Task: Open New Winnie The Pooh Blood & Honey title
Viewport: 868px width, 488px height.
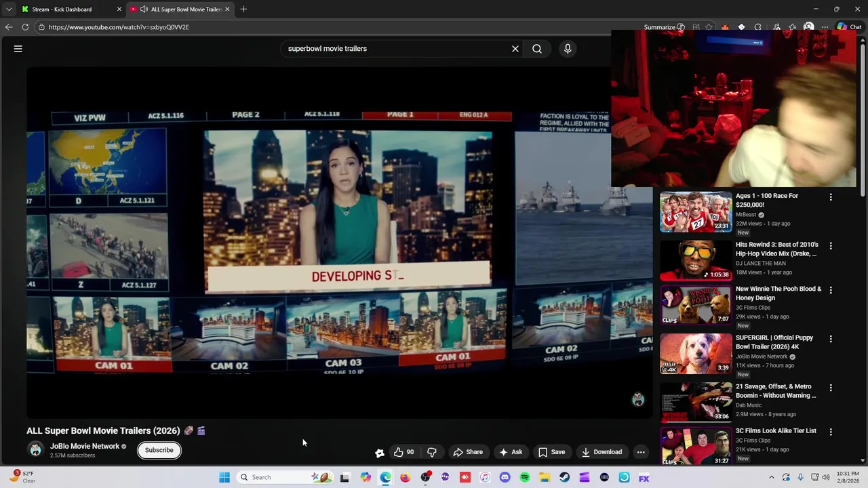Action: pos(778,293)
